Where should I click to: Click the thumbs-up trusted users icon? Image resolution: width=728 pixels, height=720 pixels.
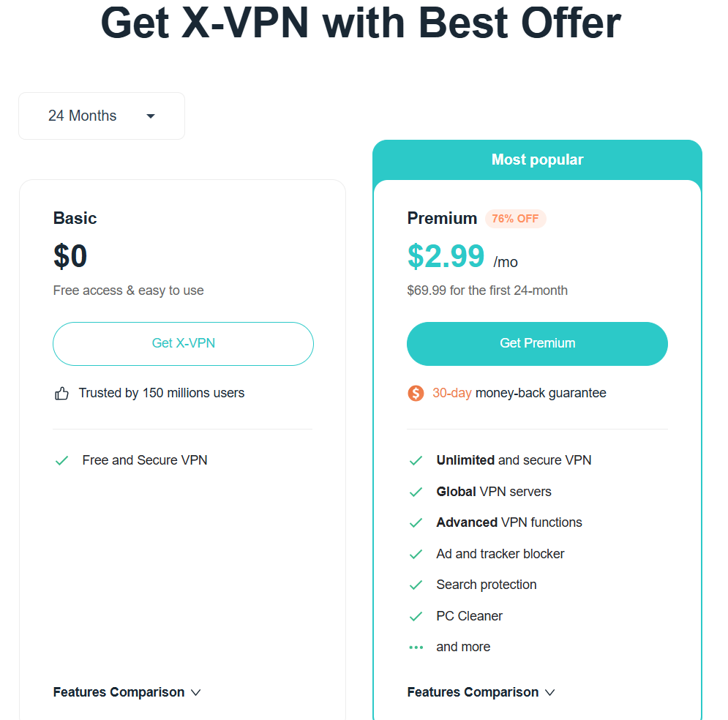click(61, 394)
